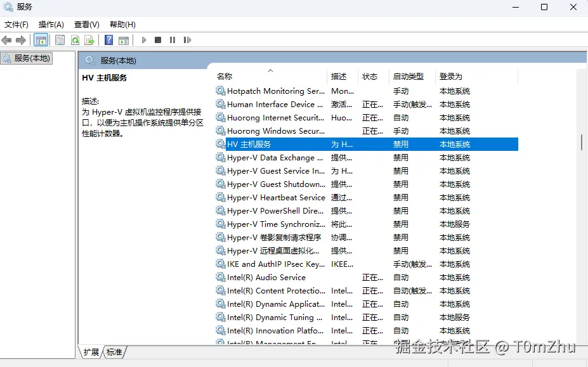Click 禁用 startup type of Hyper-V Guest Shutdown
The image size is (588, 367).
click(400, 184)
